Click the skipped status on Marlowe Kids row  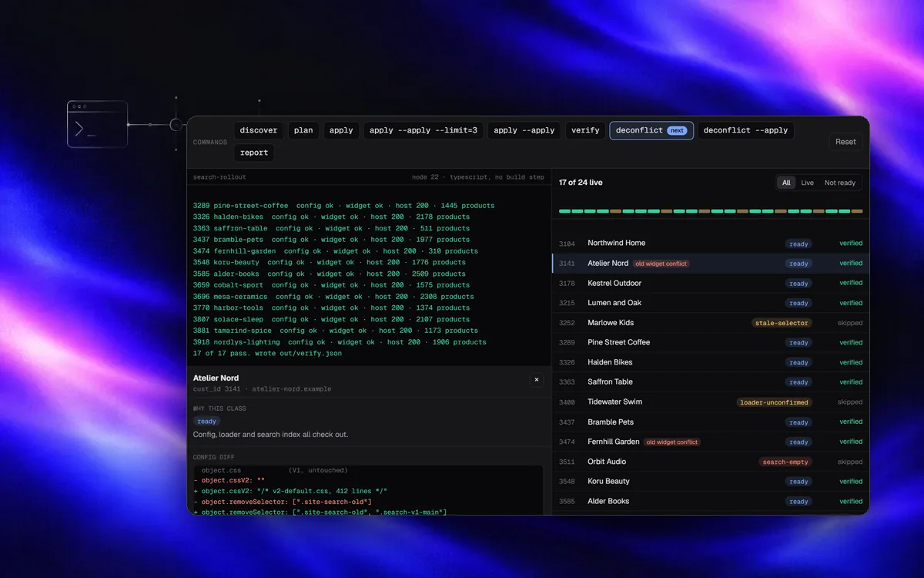tap(850, 323)
